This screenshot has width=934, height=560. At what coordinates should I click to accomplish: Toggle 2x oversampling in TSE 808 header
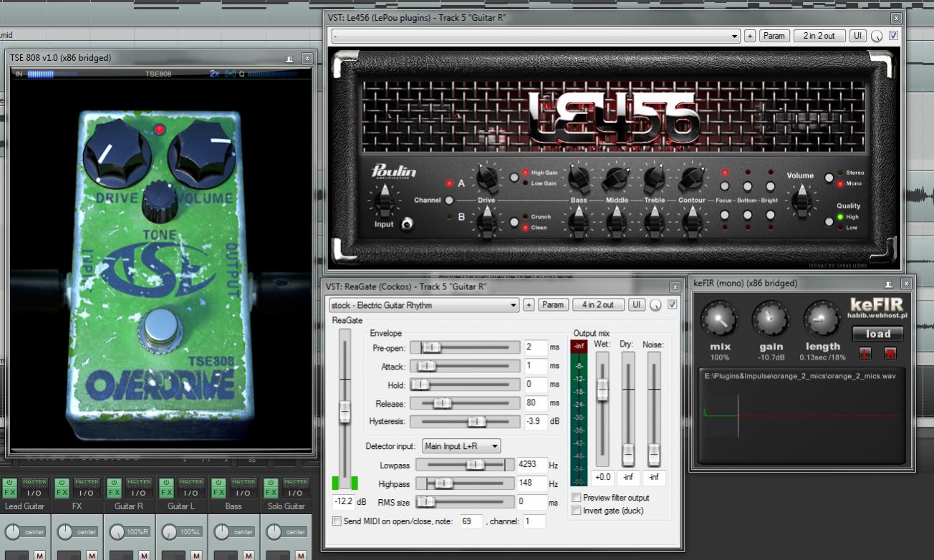214,73
